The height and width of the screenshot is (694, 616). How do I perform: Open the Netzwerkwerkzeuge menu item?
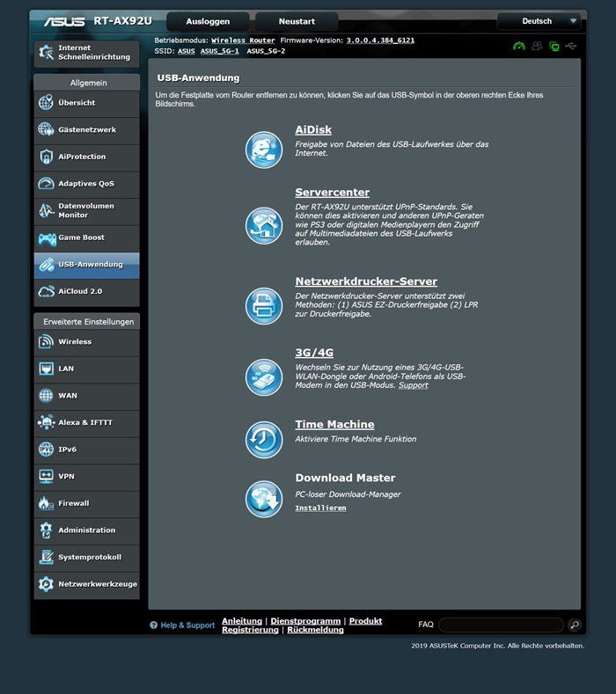(87, 584)
